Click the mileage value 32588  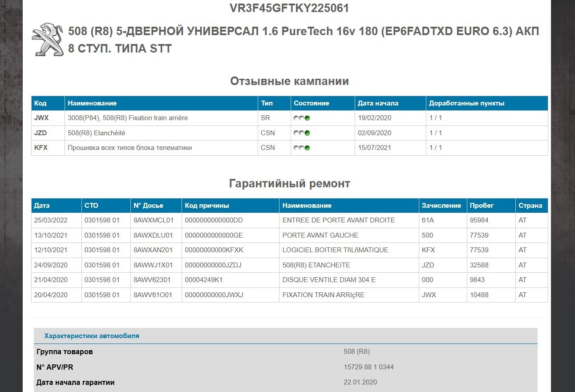tap(479, 265)
